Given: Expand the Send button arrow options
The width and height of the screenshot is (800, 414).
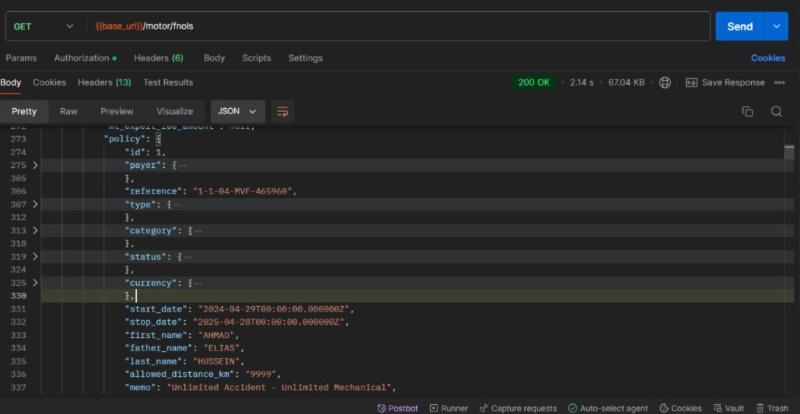Looking at the screenshot, I should [777, 26].
